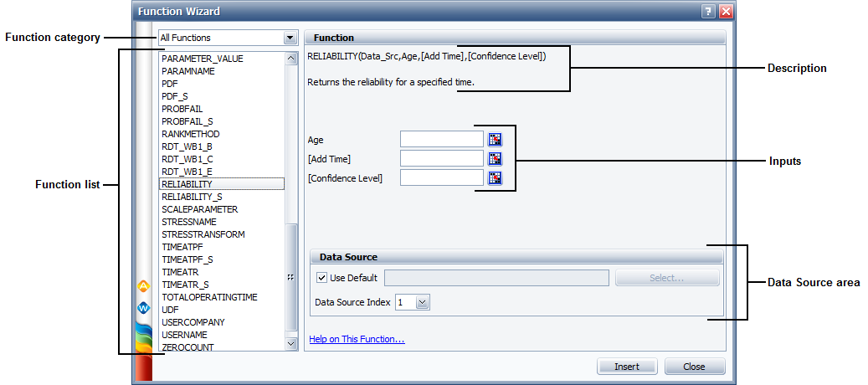Click the help question mark in title bar
This screenshot has height=385, width=868.
coord(708,12)
